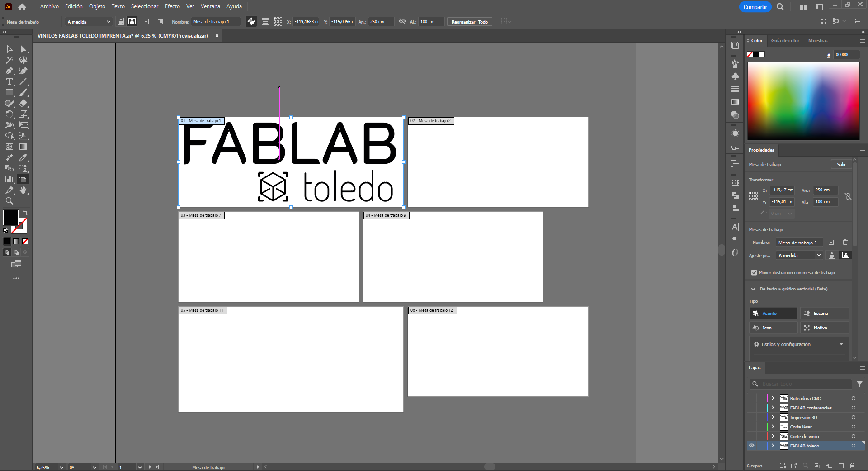
Task: Click the layers filter funnel icon
Action: pos(859,384)
